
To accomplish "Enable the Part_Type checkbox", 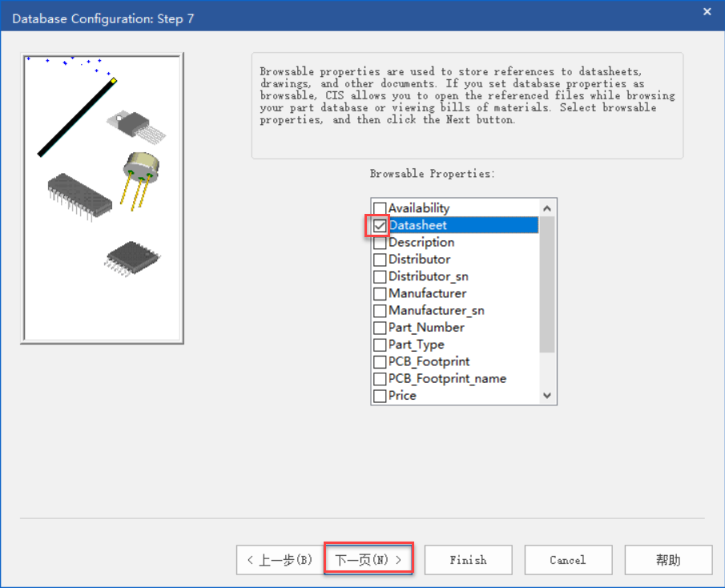I will pos(380,344).
